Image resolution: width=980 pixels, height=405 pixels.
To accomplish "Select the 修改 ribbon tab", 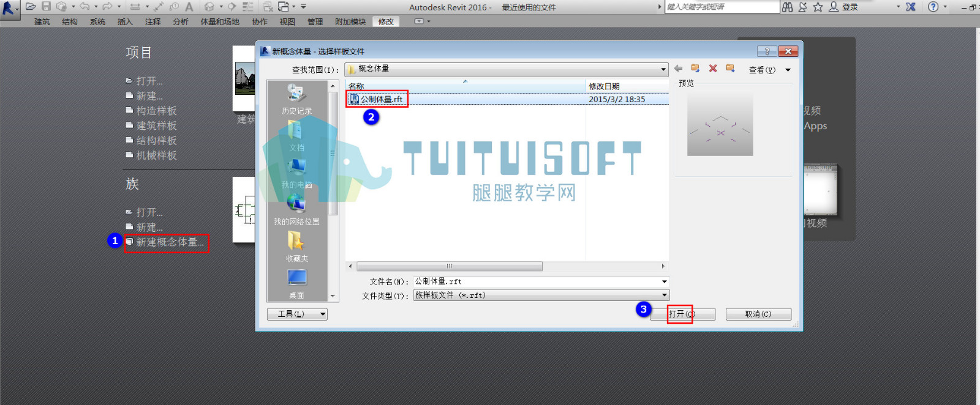I will [386, 21].
